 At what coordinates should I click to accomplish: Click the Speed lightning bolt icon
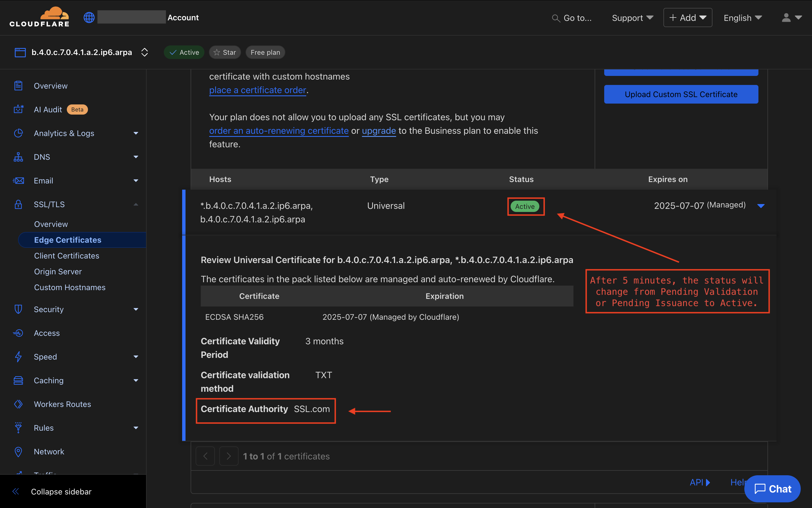[x=18, y=356]
